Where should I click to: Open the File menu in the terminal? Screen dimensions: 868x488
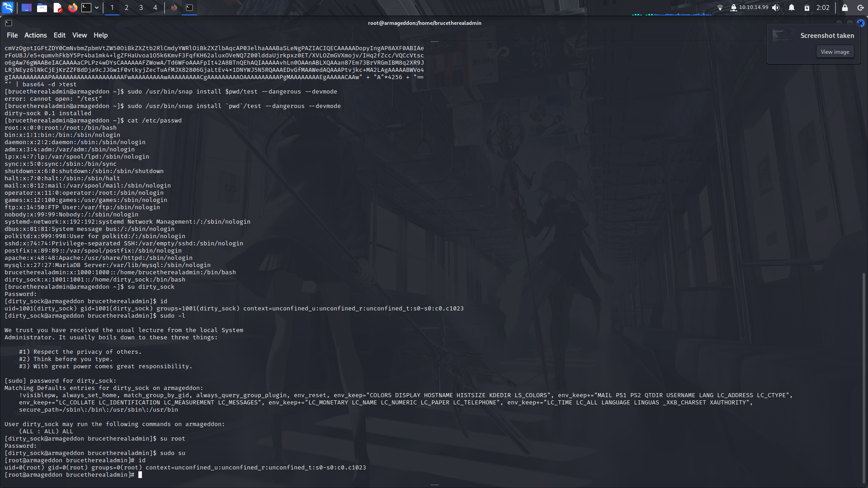[12, 35]
